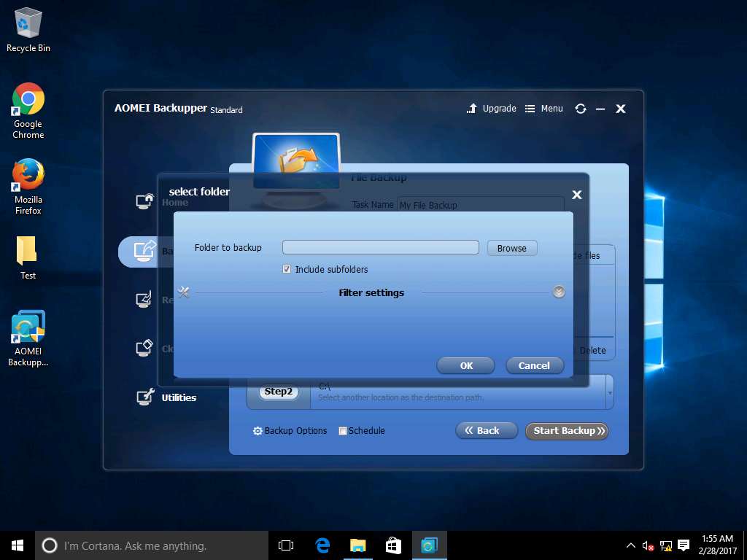Minimize the AOMEI Backupper window
The image size is (747, 560).
(600, 109)
